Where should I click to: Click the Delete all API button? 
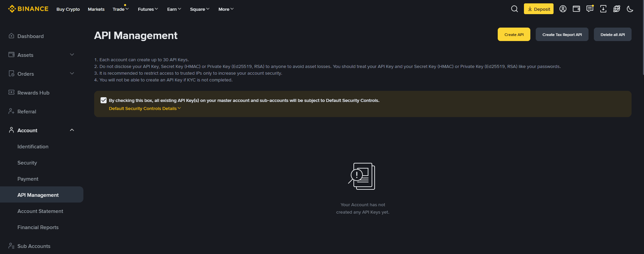pyautogui.click(x=613, y=34)
